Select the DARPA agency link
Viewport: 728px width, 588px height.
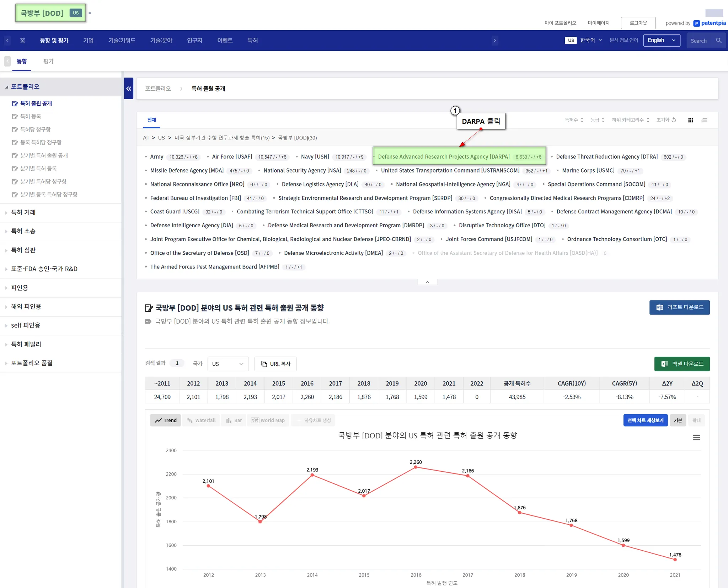coord(443,157)
